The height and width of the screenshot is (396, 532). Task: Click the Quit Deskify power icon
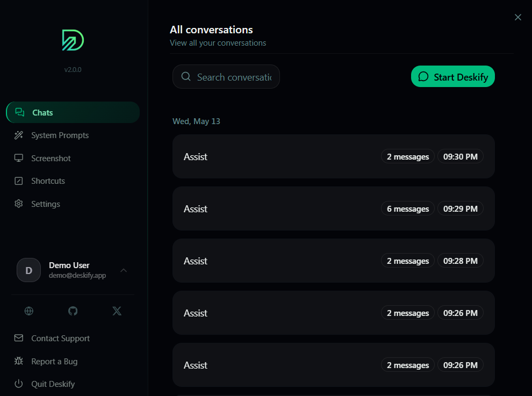19,384
